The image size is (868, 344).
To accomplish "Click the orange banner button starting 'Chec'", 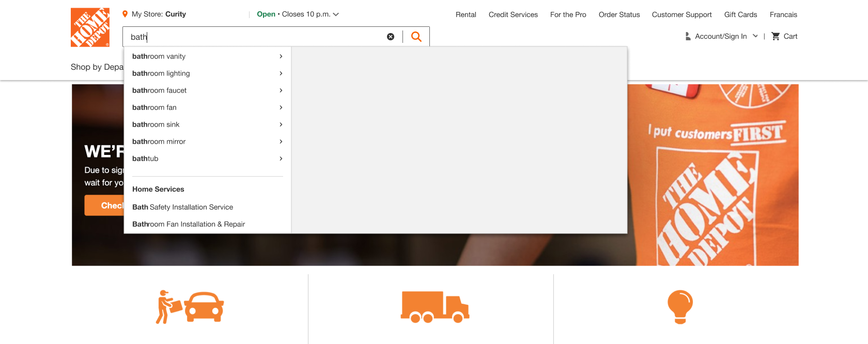I will pos(104,206).
